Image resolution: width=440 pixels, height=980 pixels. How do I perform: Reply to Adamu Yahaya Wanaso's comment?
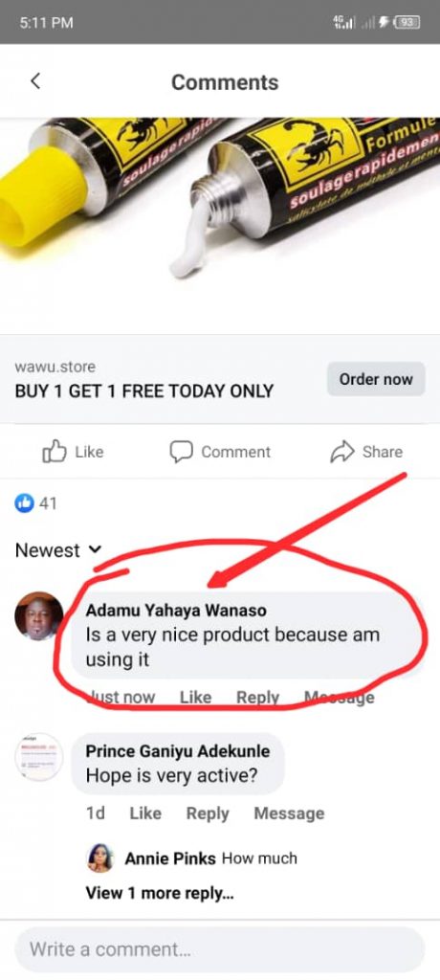click(257, 697)
